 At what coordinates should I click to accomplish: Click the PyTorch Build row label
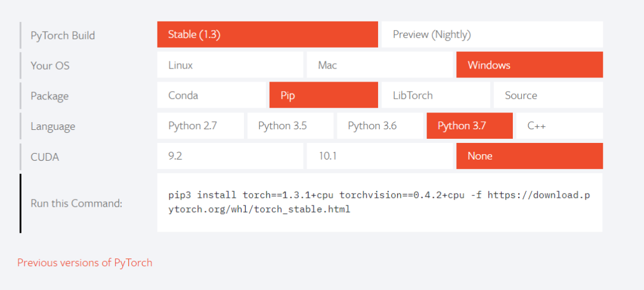63,35
